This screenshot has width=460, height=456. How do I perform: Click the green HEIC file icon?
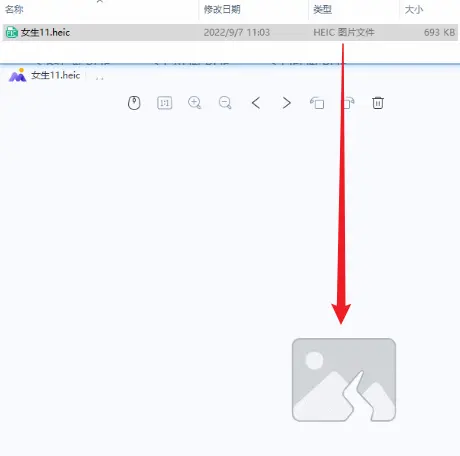click(12, 32)
